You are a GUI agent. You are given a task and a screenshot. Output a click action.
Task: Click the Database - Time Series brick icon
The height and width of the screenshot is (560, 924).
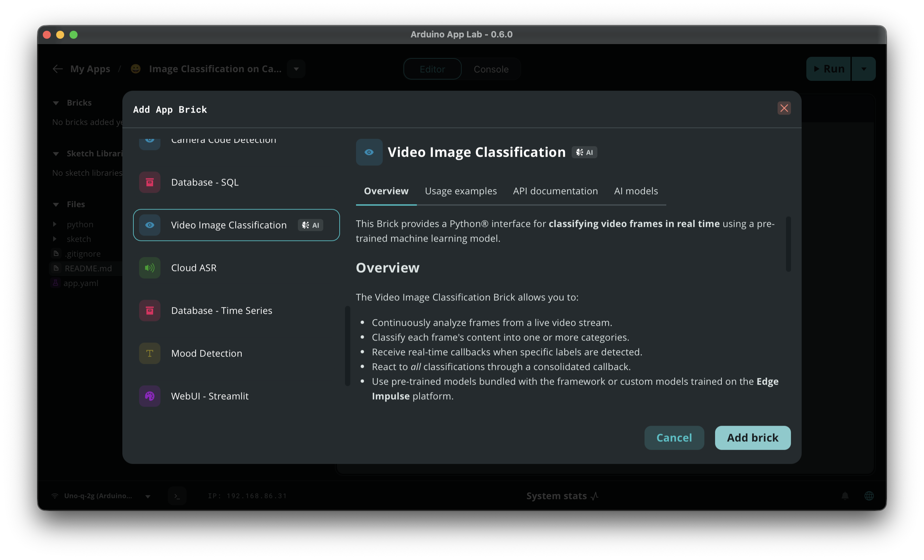[150, 310]
